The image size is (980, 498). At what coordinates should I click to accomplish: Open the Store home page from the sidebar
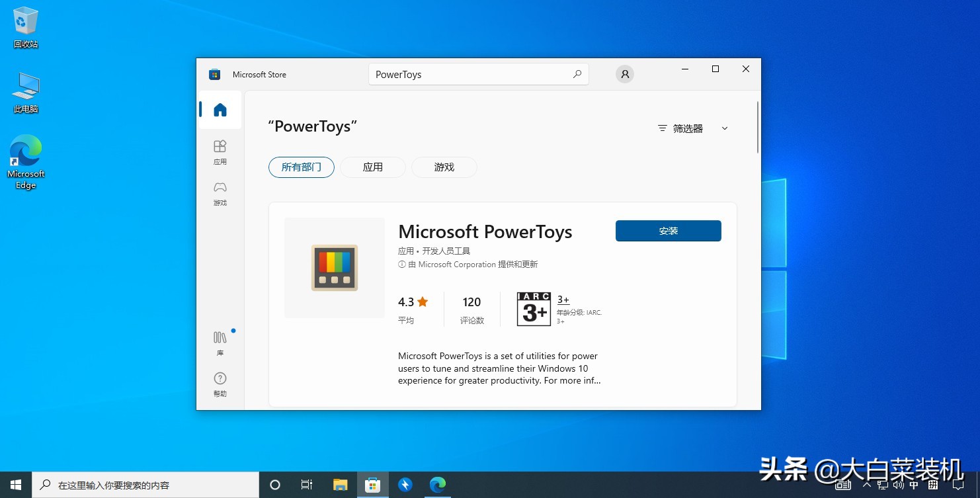[x=220, y=110]
